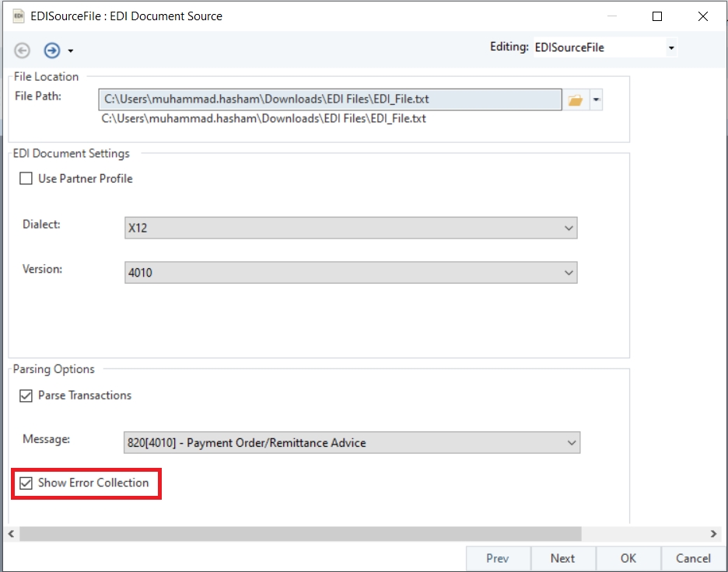
Task: Click the Dialect label
Action: (x=41, y=225)
